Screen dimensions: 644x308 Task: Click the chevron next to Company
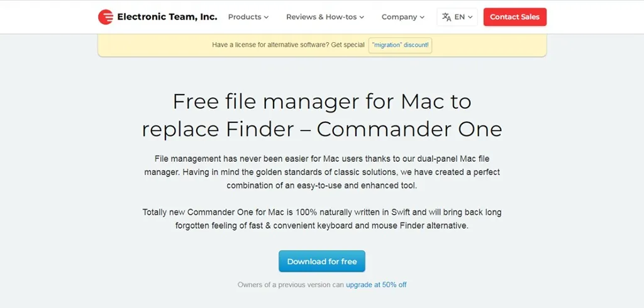421,17
